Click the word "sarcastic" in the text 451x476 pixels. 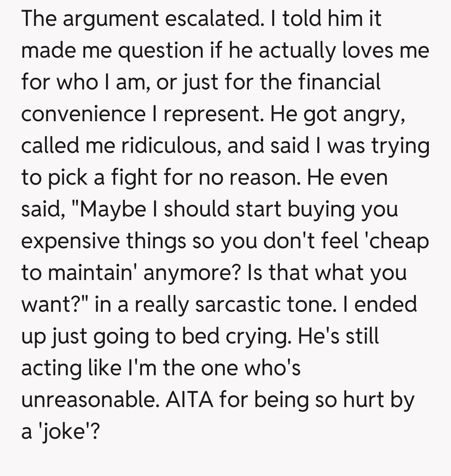pos(244,304)
